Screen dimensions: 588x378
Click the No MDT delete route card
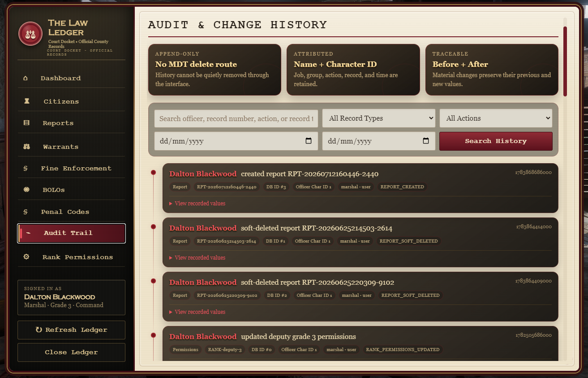click(x=215, y=70)
